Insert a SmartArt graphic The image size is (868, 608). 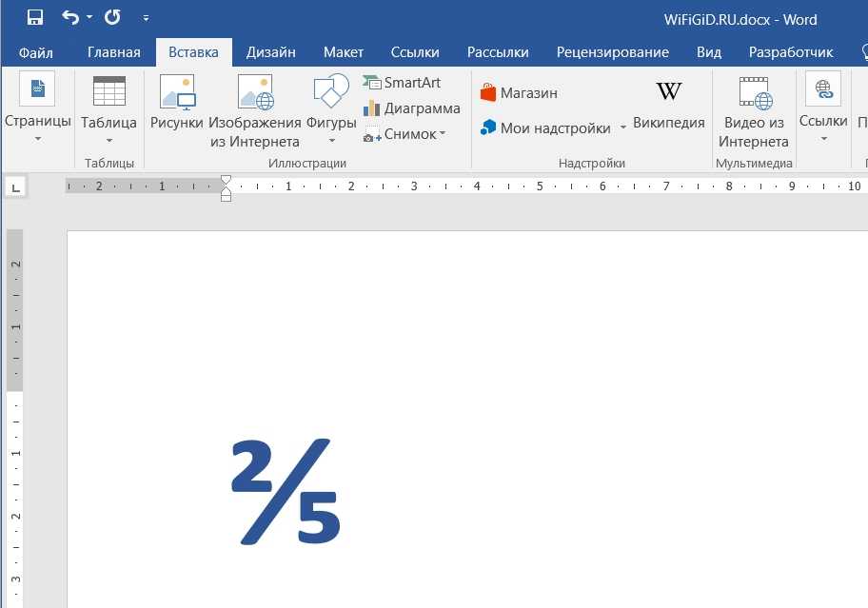pos(402,83)
